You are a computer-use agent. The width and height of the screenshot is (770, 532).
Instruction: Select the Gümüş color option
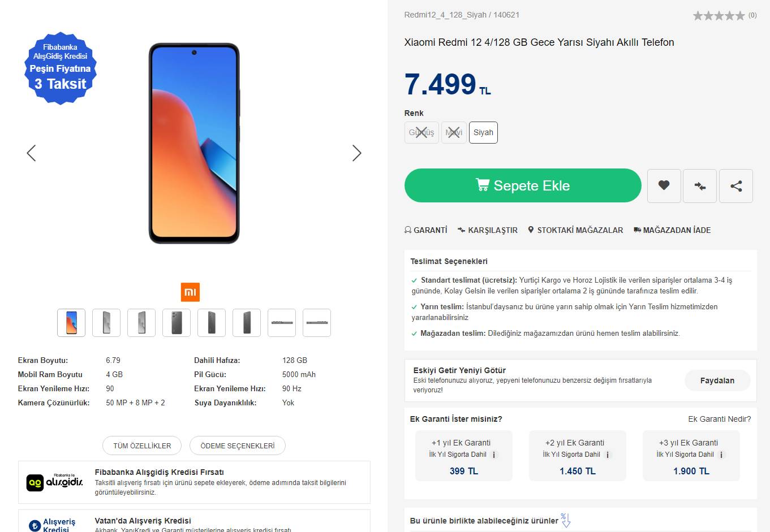421,133
